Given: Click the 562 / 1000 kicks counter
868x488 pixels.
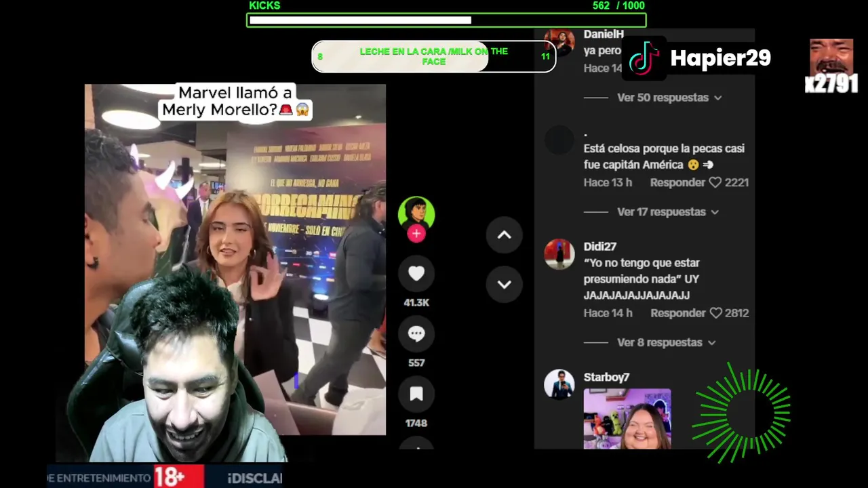Looking at the screenshot, I should 618,5.
